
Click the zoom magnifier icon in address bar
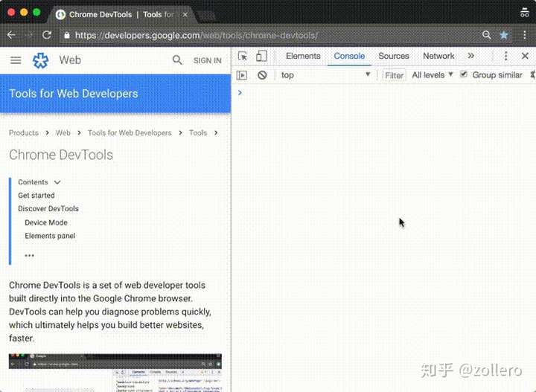coord(486,35)
